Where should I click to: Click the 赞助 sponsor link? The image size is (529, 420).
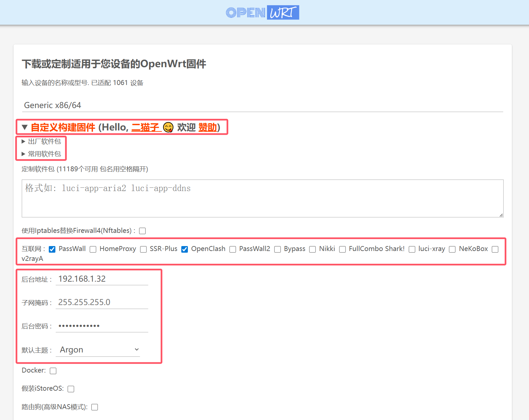[x=208, y=127]
